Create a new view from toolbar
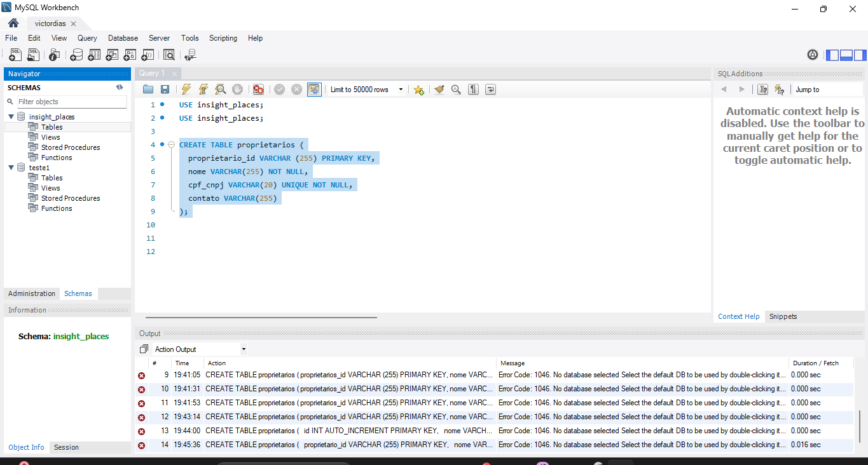The height and width of the screenshot is (465, 868). tap(112, 55)
